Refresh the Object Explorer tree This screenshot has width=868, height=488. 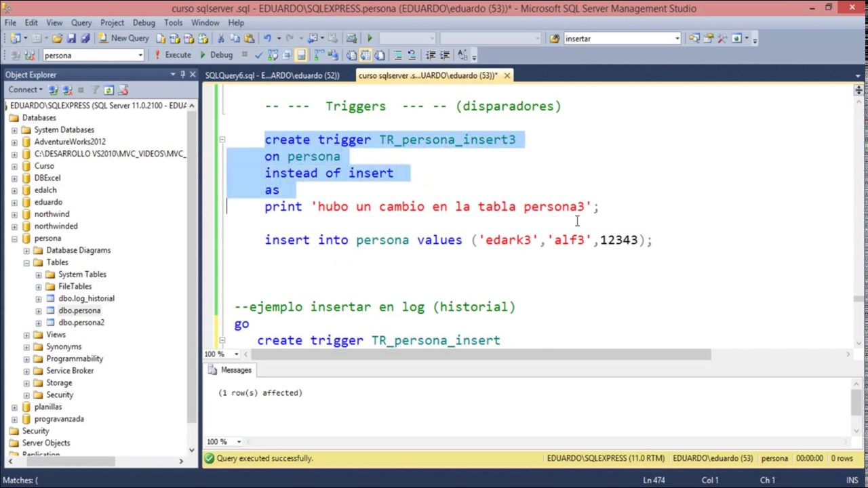click(x=108, y=90)
